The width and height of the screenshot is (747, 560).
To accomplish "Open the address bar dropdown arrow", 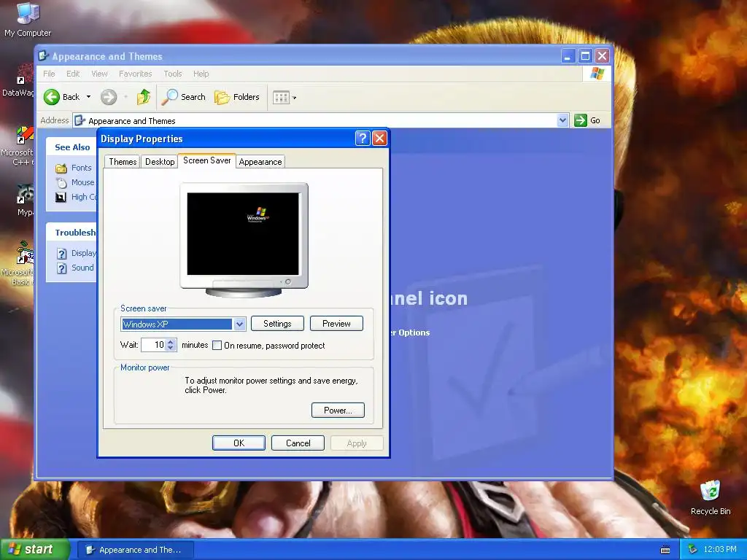I will (x=562, y=120).
